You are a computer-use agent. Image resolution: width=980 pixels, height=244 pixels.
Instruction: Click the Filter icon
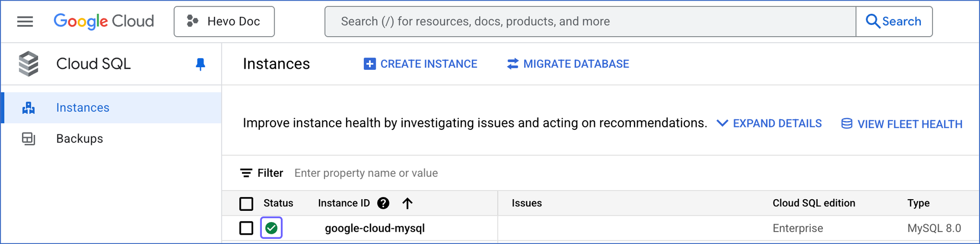click(x=246, y=173)
